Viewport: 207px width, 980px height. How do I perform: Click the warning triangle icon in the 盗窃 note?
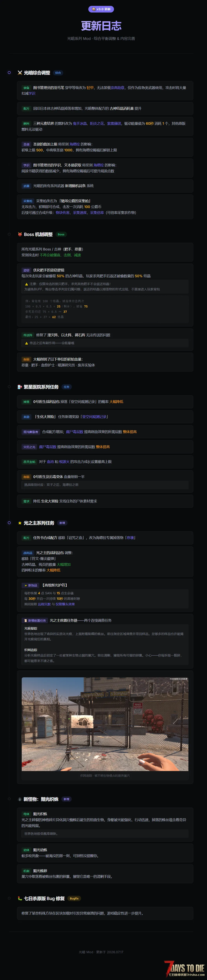(x=26, y=284)
